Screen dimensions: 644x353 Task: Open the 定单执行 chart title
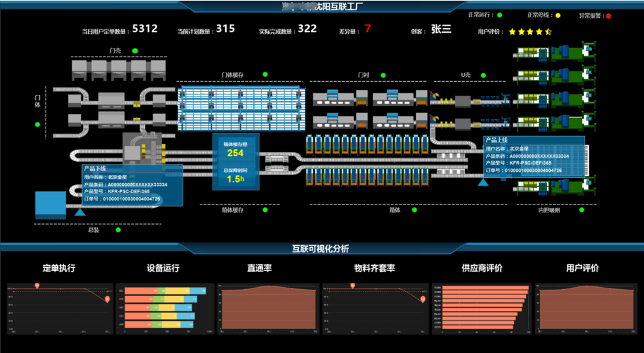[x=59, y=268]
